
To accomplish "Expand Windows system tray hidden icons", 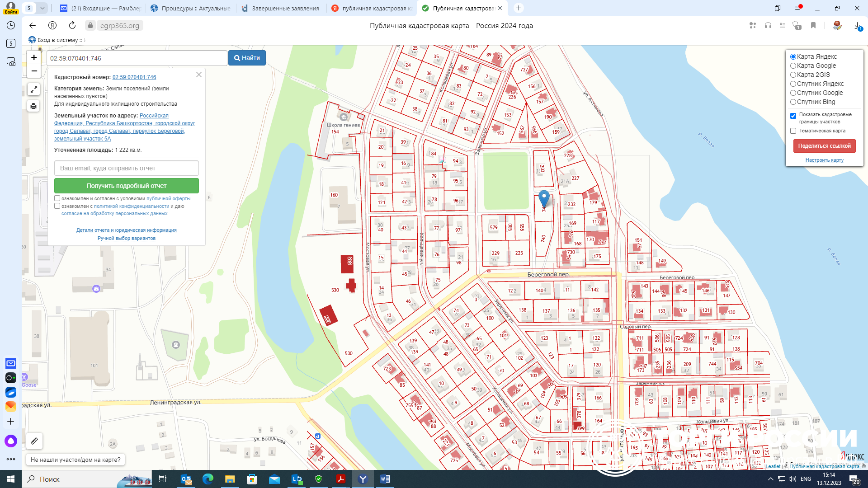I will click(770, 479).
